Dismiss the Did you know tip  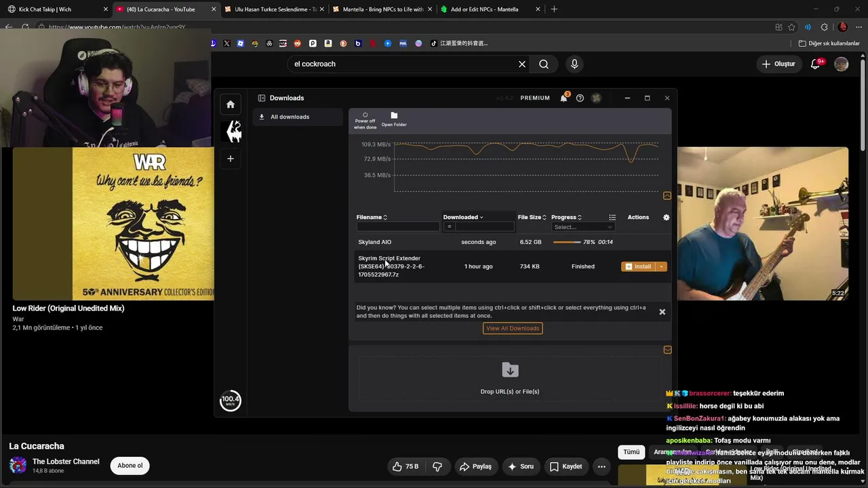click(662, 312)
